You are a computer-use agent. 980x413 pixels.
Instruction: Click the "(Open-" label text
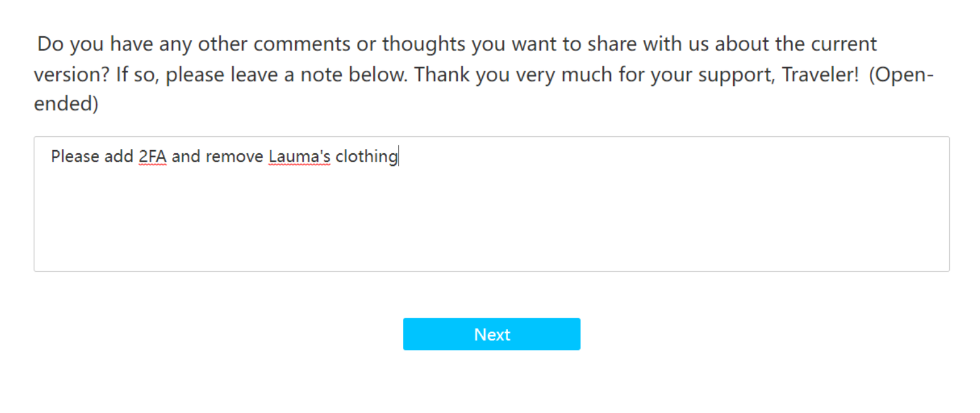pyautogui.click(x=901, y=74)
